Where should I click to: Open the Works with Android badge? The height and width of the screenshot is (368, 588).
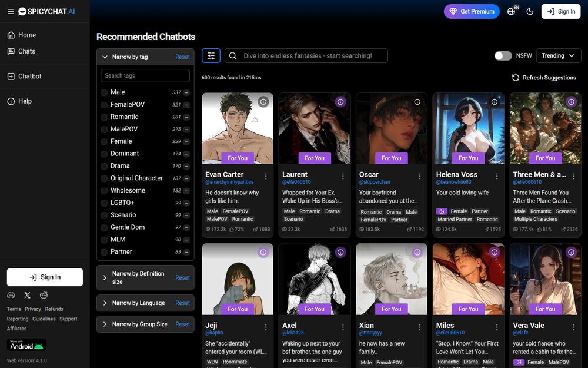[26, 344]
